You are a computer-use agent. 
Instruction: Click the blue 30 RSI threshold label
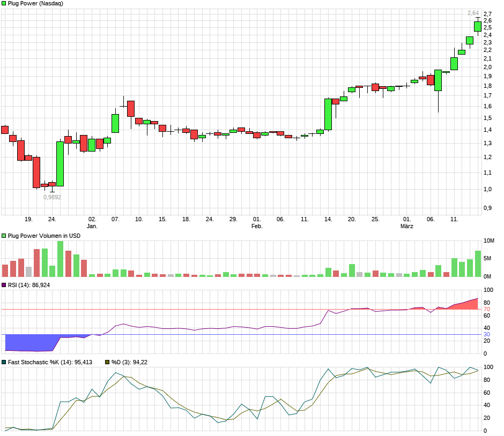pyautogui.click(x=487, y=335)
